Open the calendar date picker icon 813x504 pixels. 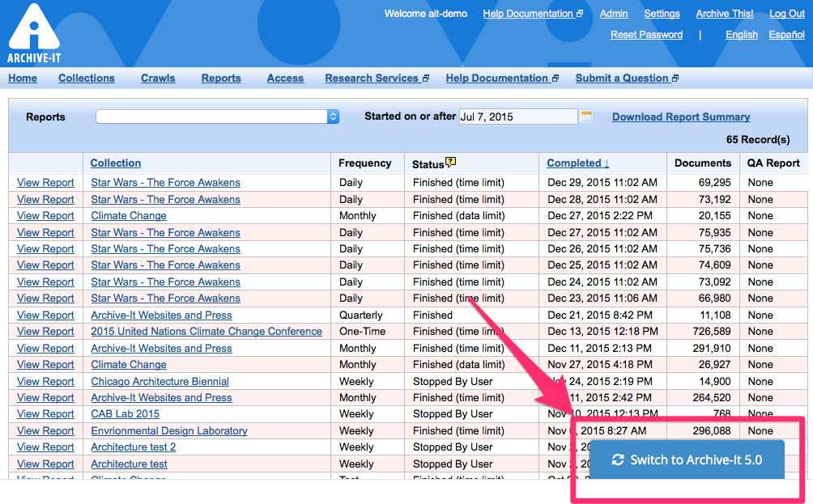pyautogui.click(x=586, y=116)
